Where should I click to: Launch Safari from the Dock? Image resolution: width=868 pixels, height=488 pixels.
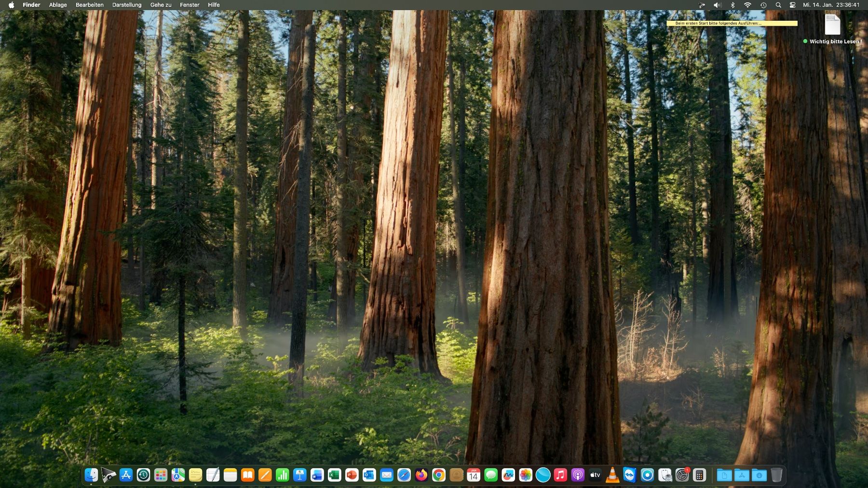pos(403,475)
